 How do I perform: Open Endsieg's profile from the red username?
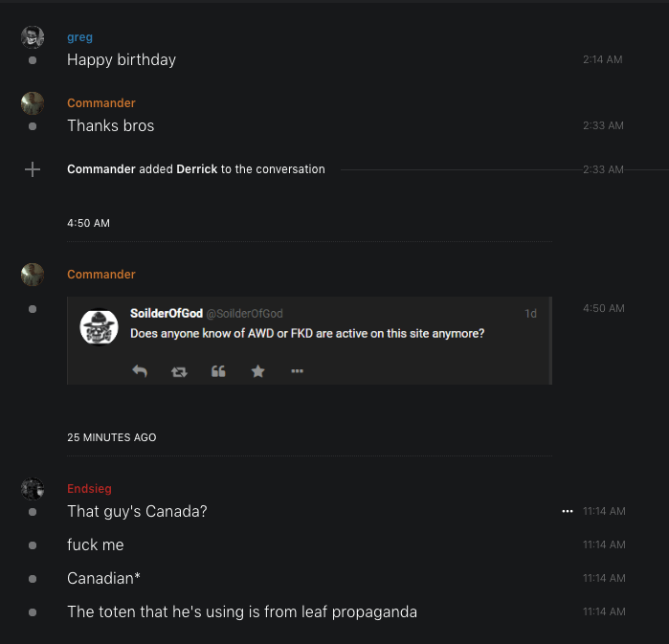(x=89, y=489)
